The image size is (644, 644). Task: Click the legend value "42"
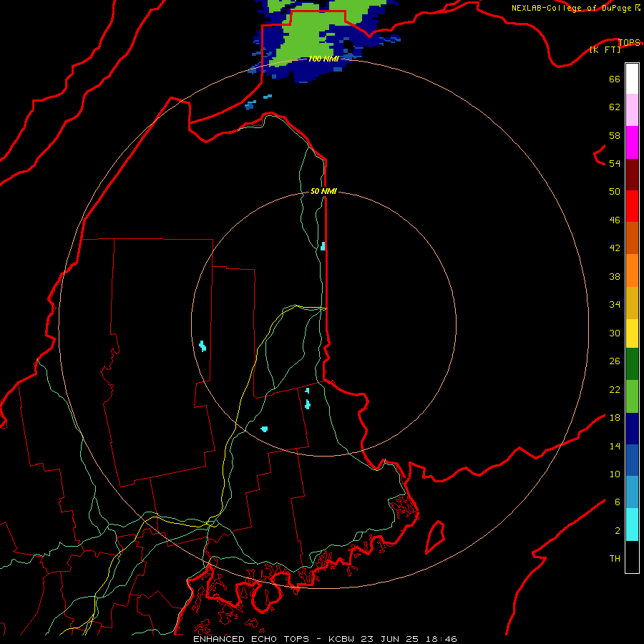tap(615, 248)
